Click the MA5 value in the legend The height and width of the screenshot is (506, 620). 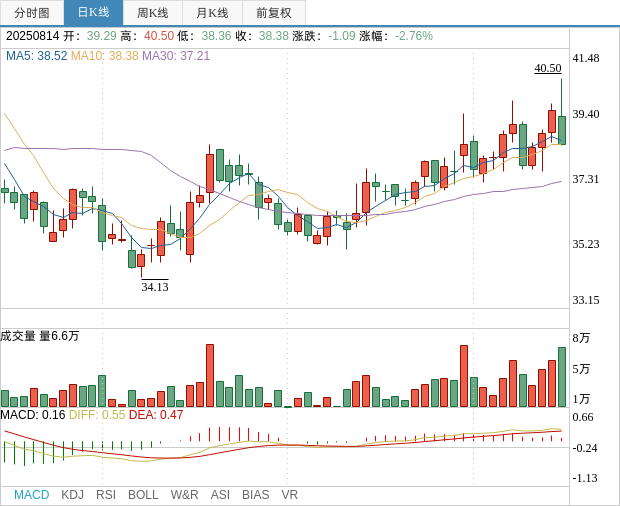(36, 56)
